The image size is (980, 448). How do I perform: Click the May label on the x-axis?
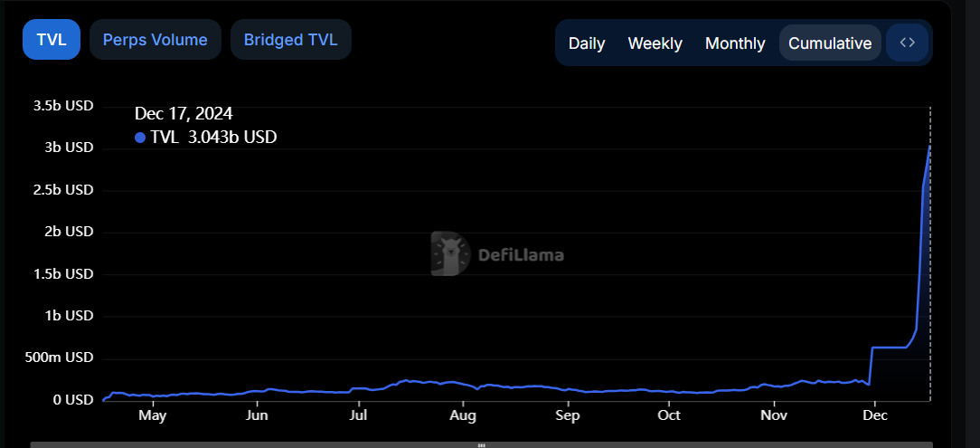click(x=153, y=415)
